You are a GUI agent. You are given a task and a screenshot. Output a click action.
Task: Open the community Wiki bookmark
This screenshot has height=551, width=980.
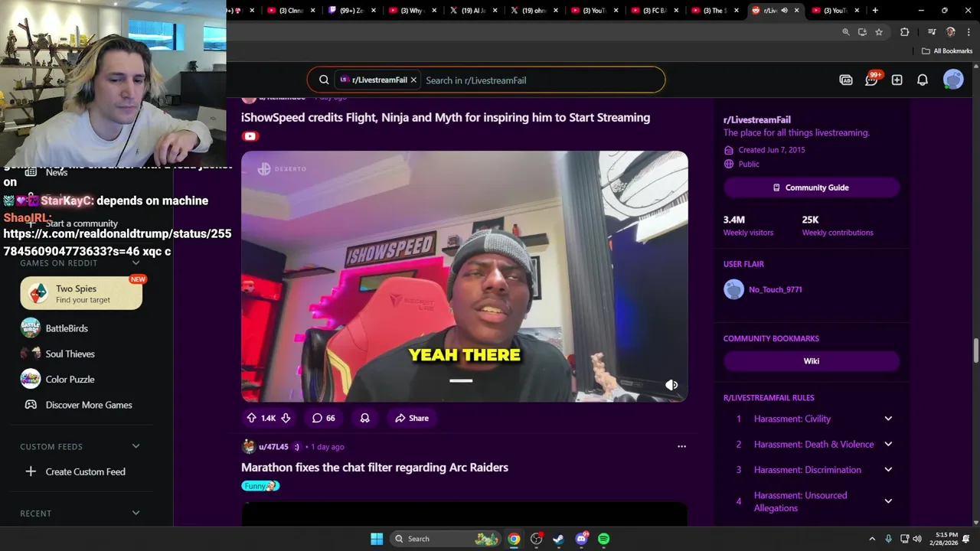[x=812, y=361]
